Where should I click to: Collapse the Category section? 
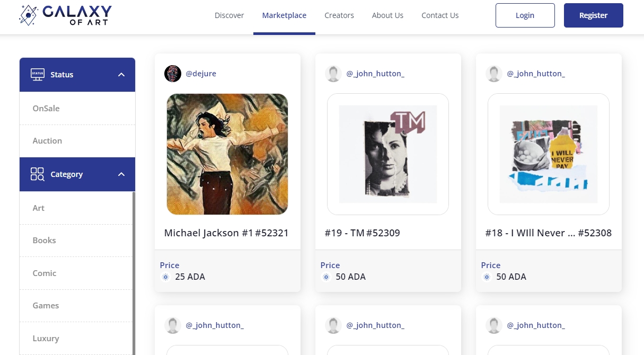tap(121, 174)
